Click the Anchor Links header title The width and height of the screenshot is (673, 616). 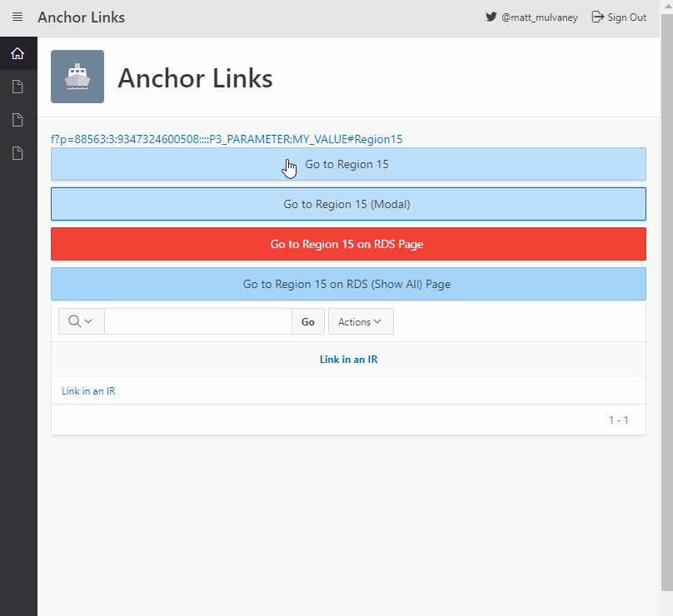[x=81, y=17]
